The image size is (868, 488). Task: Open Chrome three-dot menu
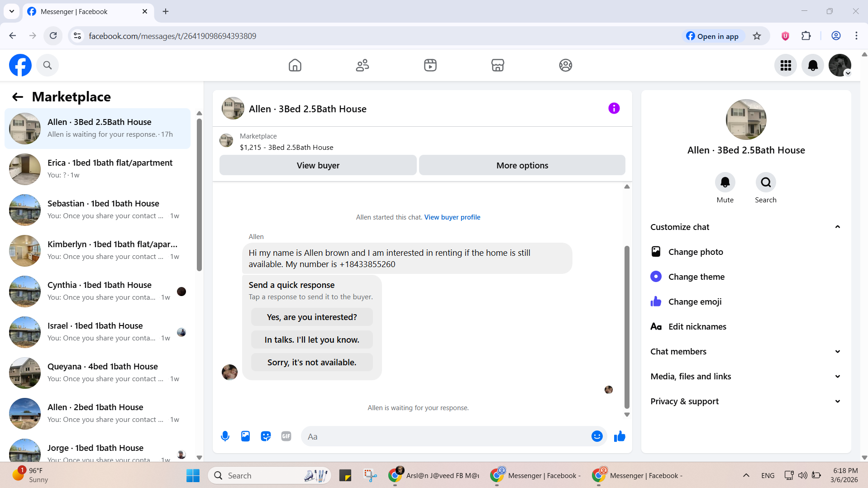pyautogui.click(x=856, y=36)
